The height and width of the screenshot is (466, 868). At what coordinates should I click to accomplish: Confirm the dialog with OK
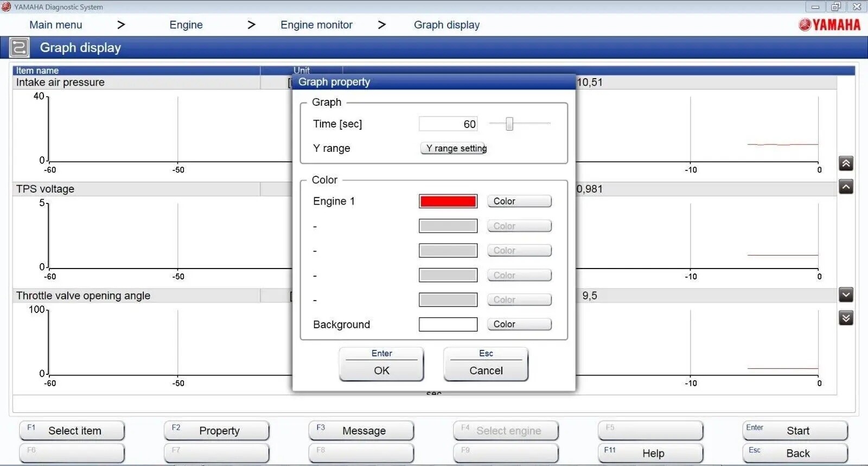(x=381, y=364)
